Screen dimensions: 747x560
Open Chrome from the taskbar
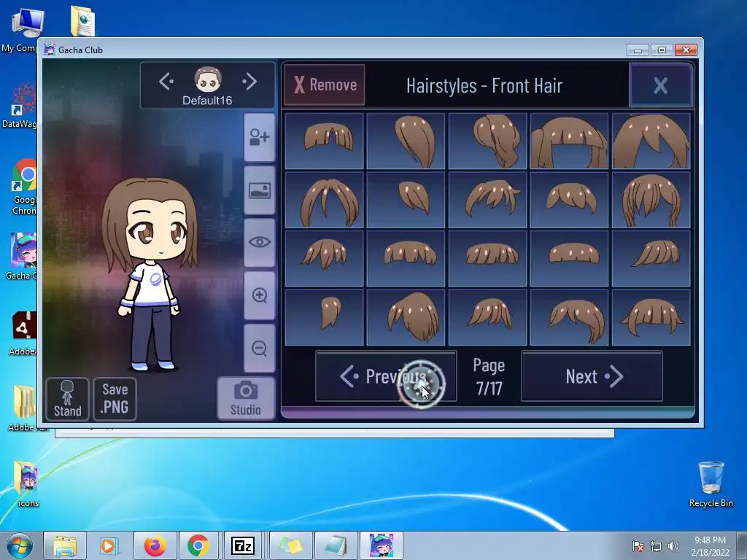198,545
